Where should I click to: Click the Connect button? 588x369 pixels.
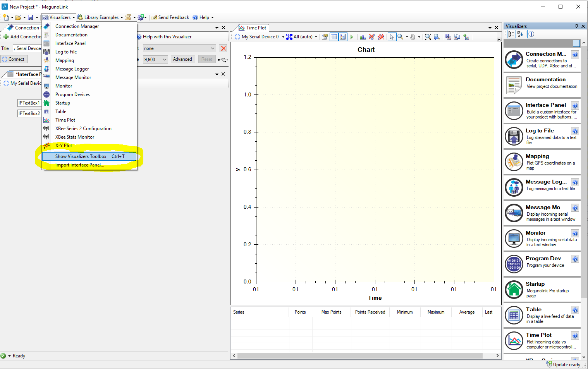pyautogui.click(x=14, y=59)
